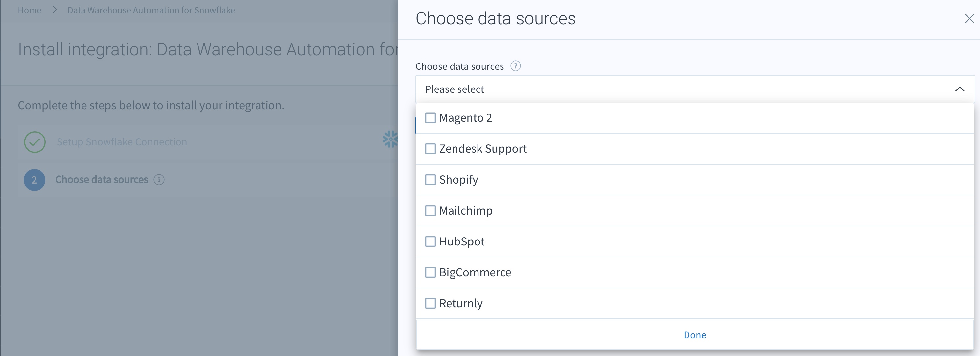Check the Returnly checkbox

[x=430, y=303]
